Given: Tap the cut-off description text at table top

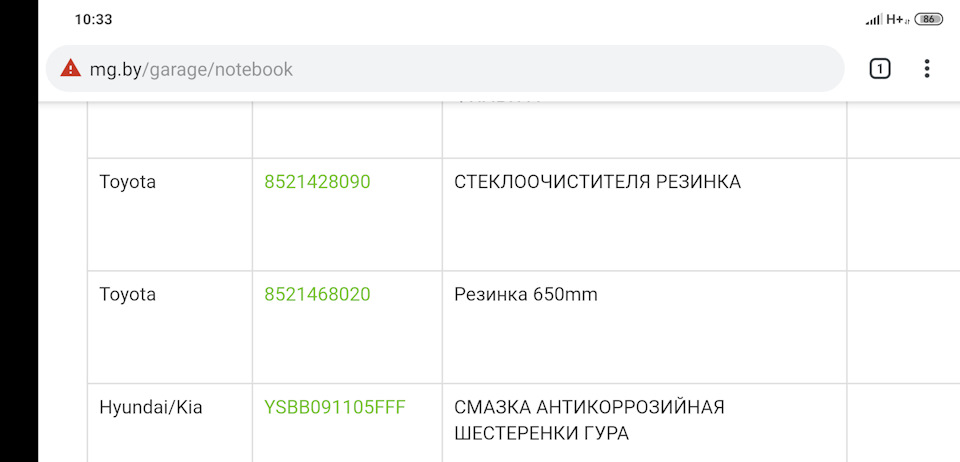Looking at the screenshot, I should coord(498,103).
